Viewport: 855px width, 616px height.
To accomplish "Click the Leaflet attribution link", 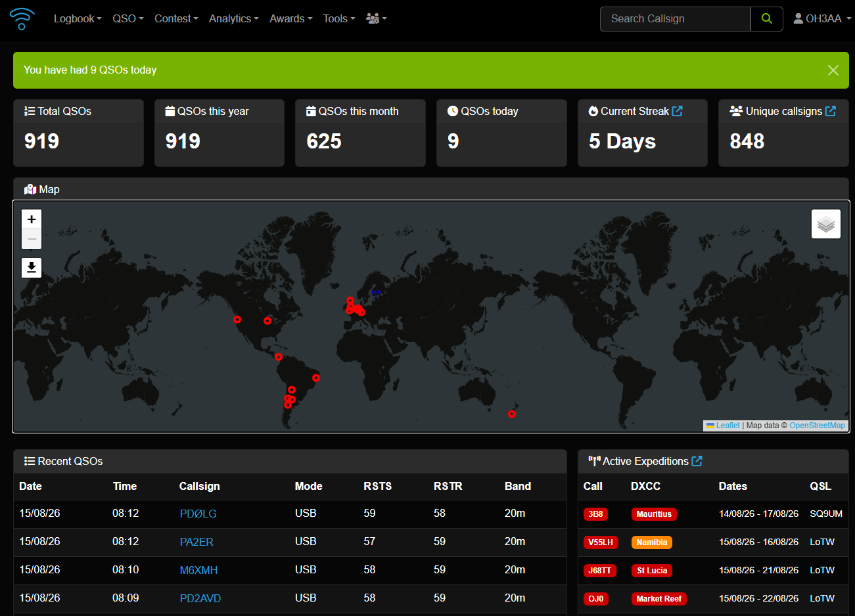I will coord(723,426).
